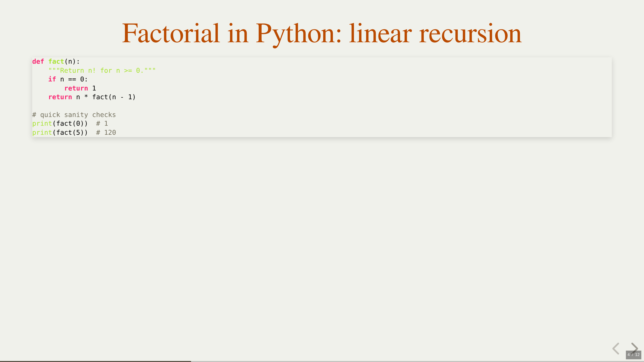Image resolution: width=644 pixels, height=362 pixels.
Task: Click the 'Factorial in Python: linear recursion' title
Action: click(x=322, y=34)
